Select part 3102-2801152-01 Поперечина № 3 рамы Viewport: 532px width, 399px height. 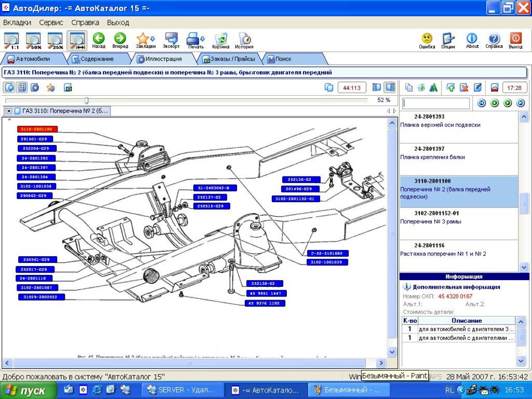[459, 223]
